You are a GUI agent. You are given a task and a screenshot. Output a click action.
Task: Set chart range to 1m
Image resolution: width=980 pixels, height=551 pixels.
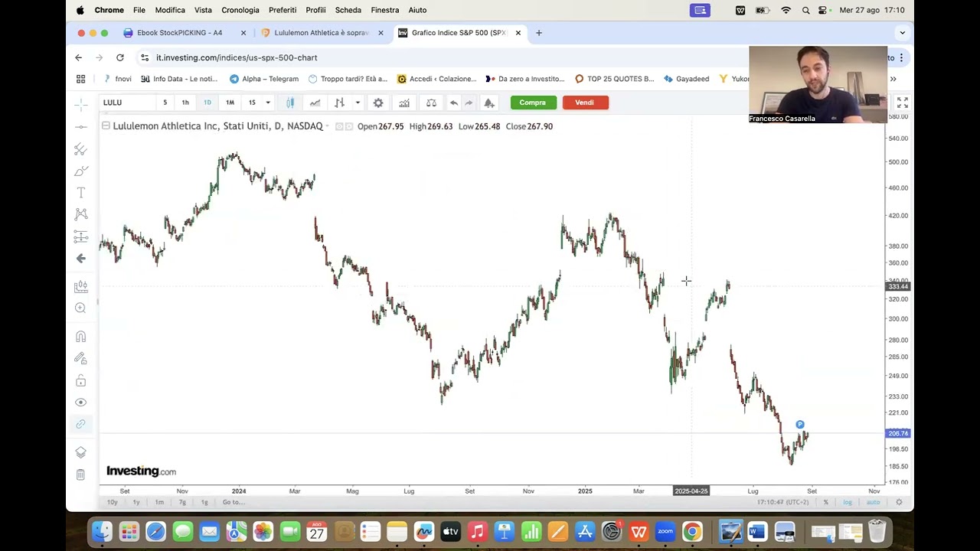click(x=159, y=502)
